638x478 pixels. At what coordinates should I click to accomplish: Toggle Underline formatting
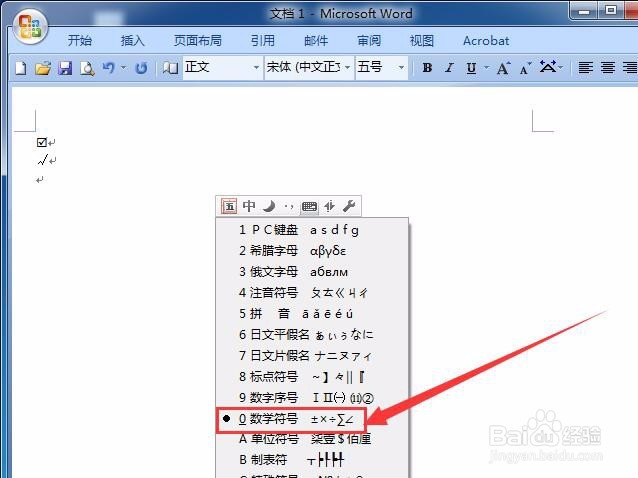(471, 68)
